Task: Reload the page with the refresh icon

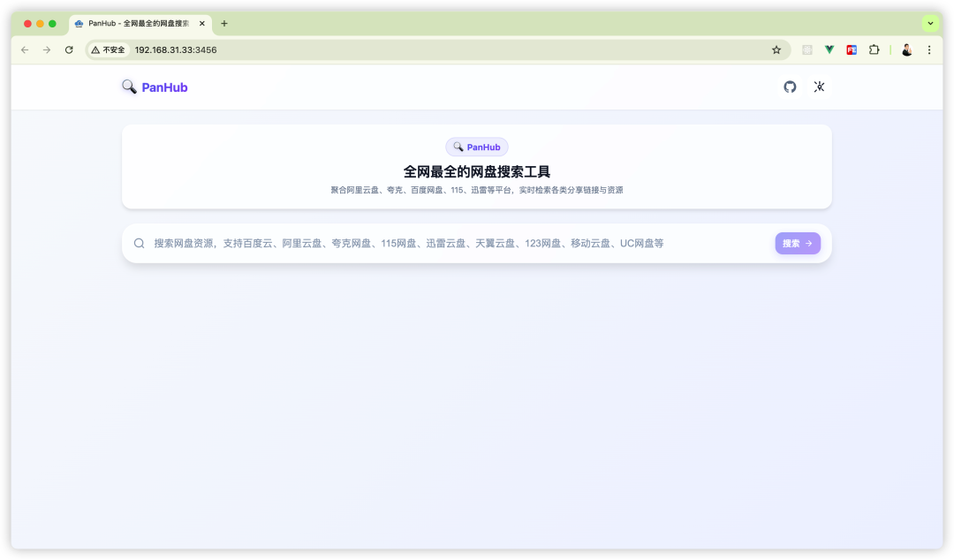Action: pos(69,50)
